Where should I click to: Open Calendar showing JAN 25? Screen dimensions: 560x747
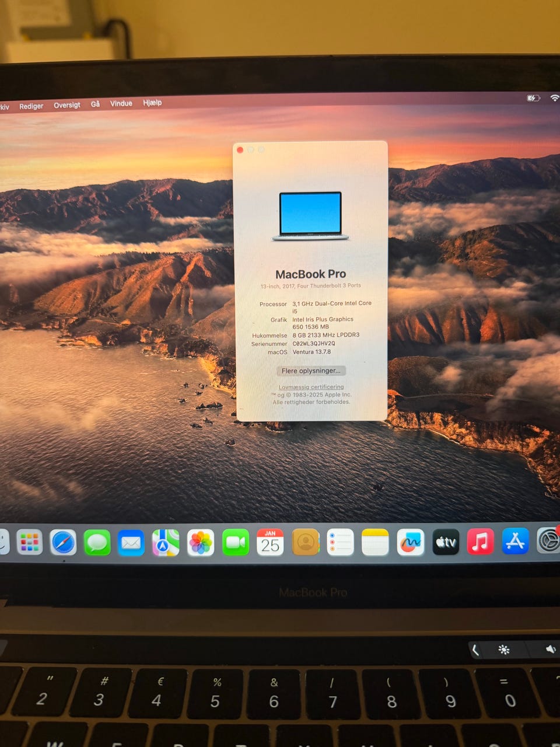pyautogui.click(x=270, y=542)
